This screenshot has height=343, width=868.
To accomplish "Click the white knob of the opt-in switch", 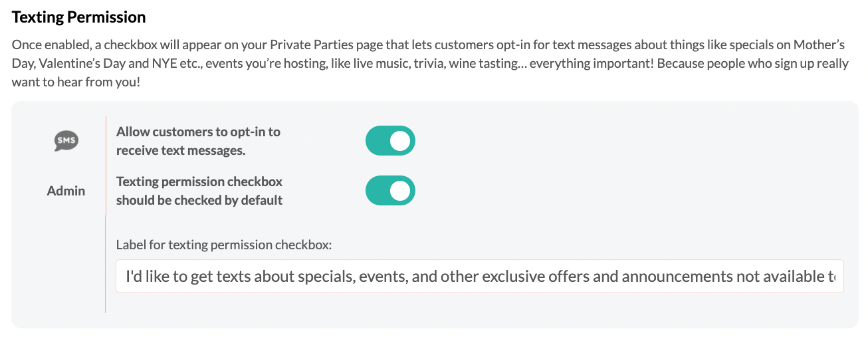I will 400,141.
